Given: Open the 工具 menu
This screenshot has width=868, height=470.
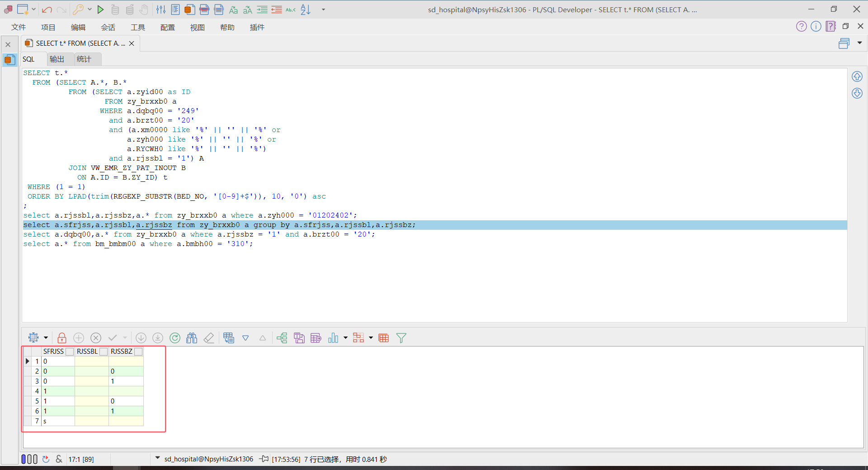Looking at the screenshot, I should (138, 28).
